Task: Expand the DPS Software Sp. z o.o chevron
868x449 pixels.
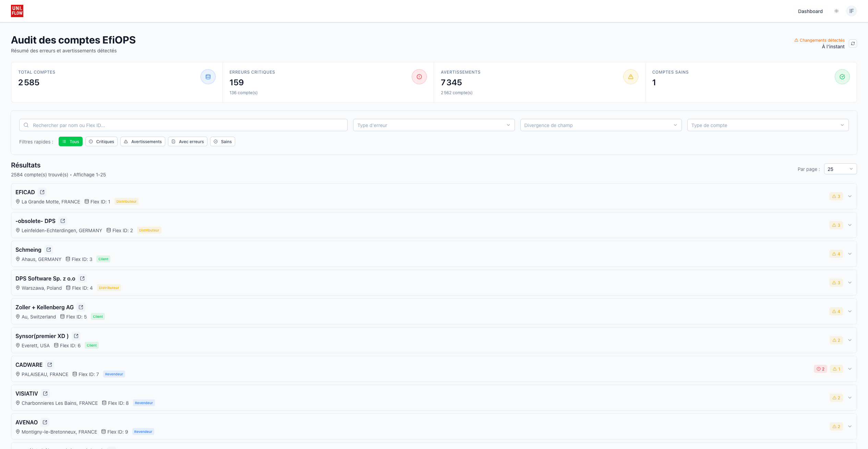Action: [850, 283]
